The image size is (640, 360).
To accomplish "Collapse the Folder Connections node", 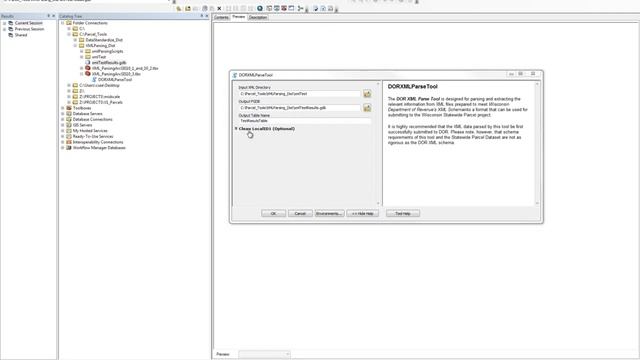I will coord(63,23).
